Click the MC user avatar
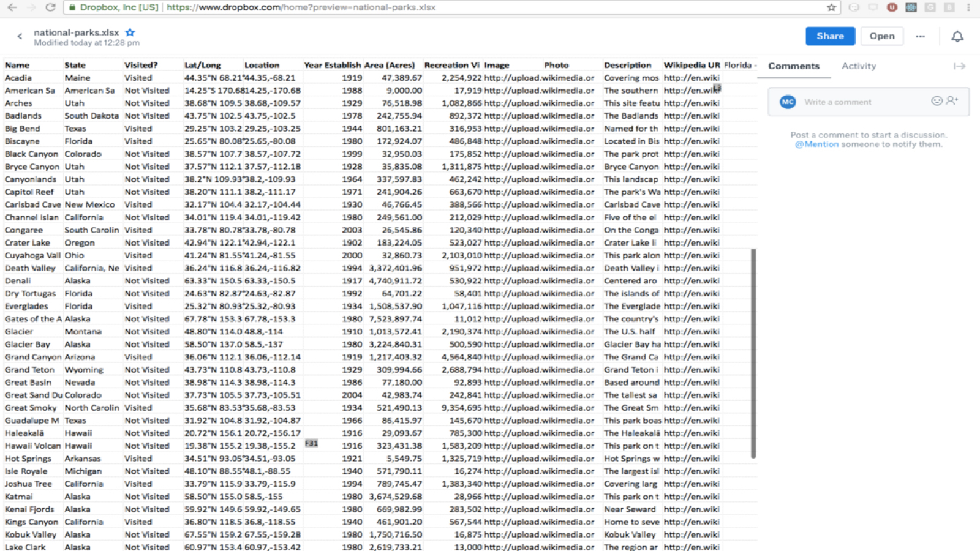Screen dimensions: 980x551 click(x=788, y=102)
